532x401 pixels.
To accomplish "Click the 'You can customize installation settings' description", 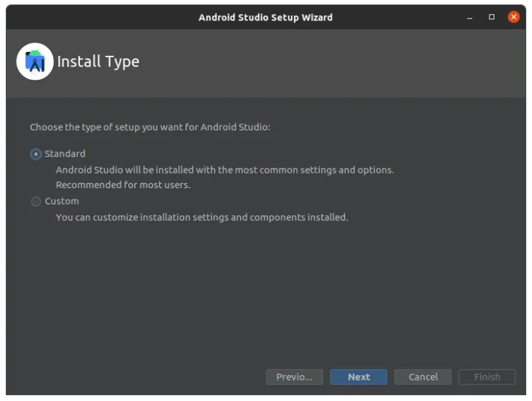I will (201, 217).
